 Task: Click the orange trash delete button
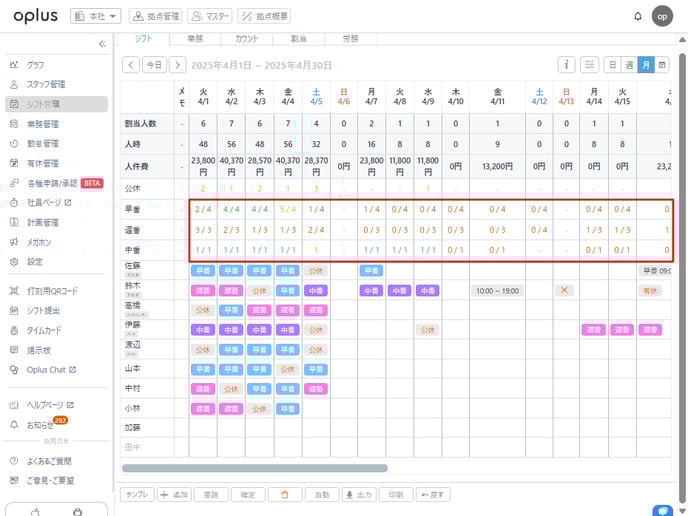point(284,494)
